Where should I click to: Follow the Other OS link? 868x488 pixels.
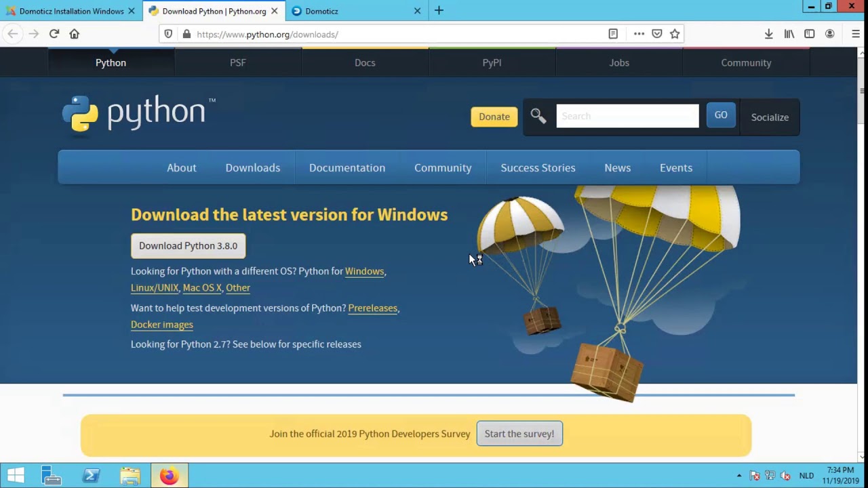pyautogui.click(x=238, y=287)
